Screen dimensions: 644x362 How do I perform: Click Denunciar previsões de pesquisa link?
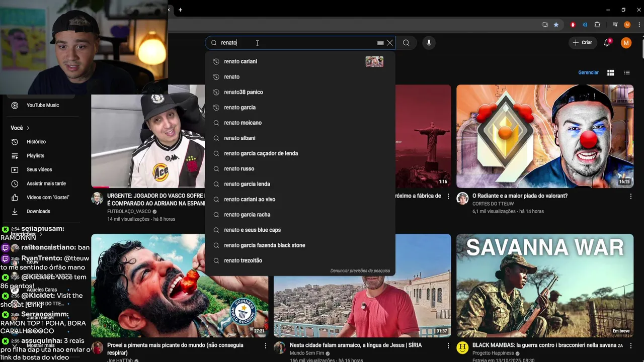(x=360, y=271)
